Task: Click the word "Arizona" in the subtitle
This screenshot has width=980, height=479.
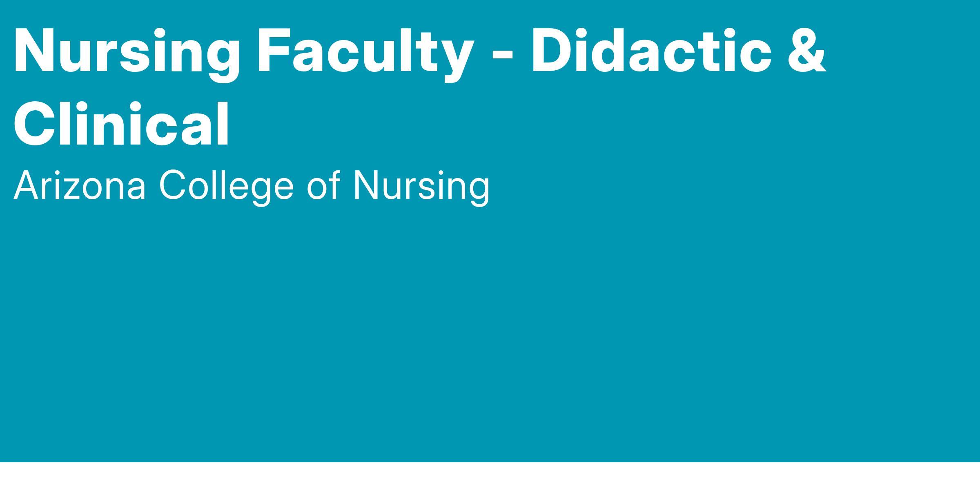Action: 80,186
